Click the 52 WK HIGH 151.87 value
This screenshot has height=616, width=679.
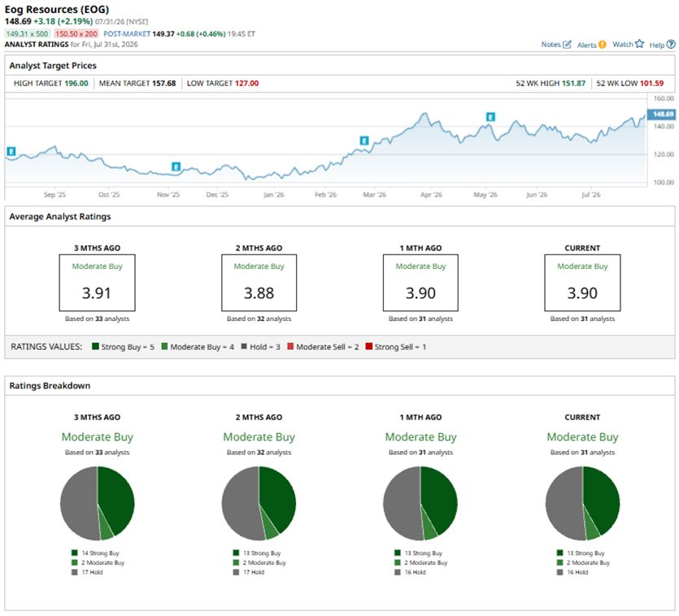coord(573,83)
